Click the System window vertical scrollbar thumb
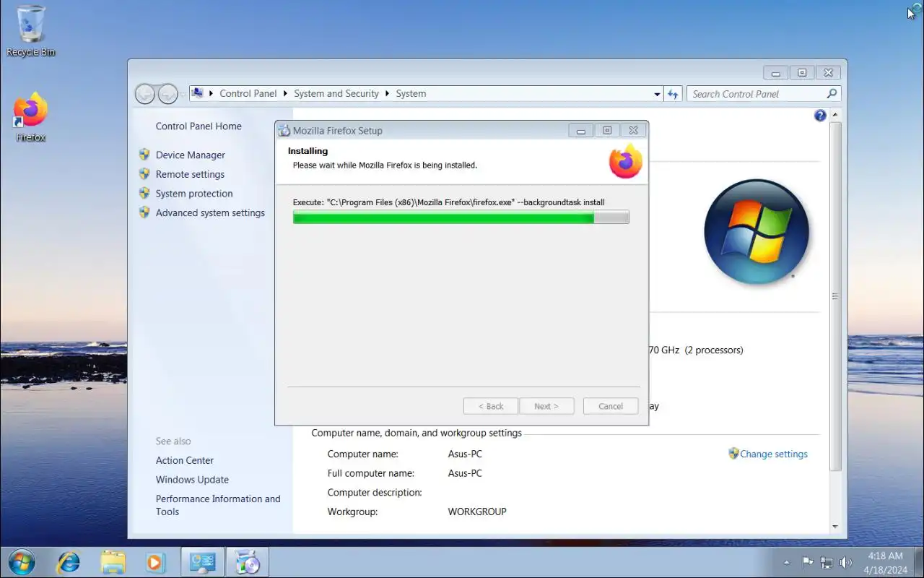Image resolution: width=924 pixels, height=578 pixels. (835, 296)
